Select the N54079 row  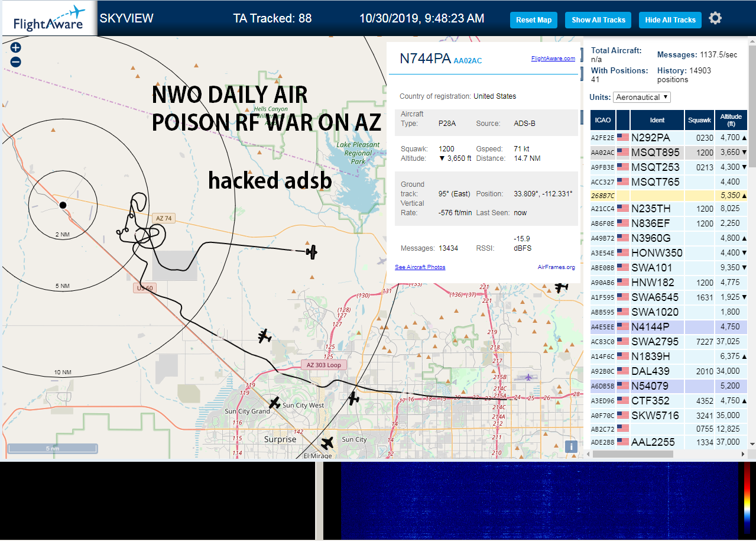[669, 386]
